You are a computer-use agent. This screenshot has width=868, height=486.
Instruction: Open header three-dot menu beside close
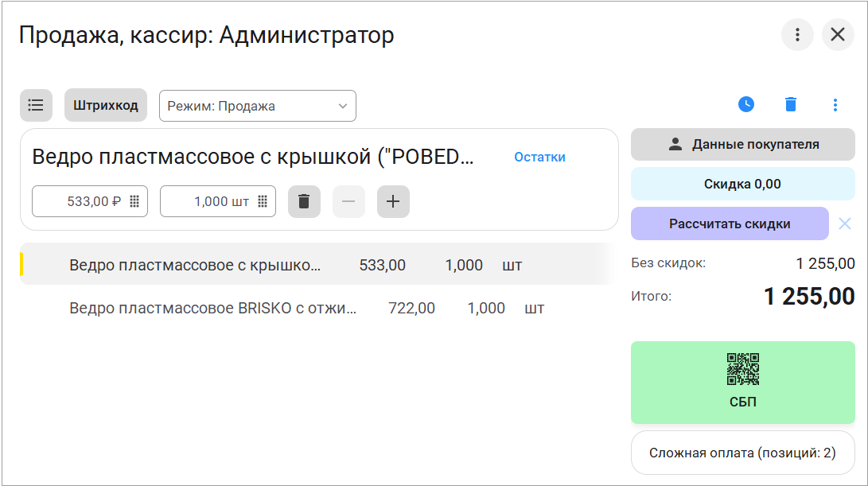point(797,35)
